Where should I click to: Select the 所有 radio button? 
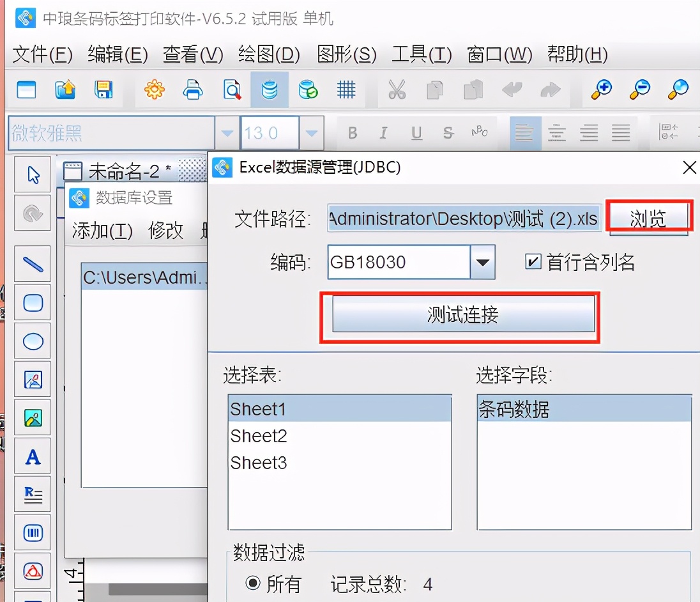pyautogui.click(x=253, y=583)
